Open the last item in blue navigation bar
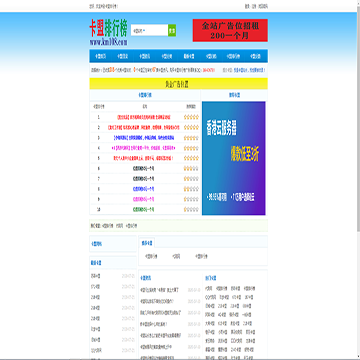360x360 pixels. click(256, 56)
